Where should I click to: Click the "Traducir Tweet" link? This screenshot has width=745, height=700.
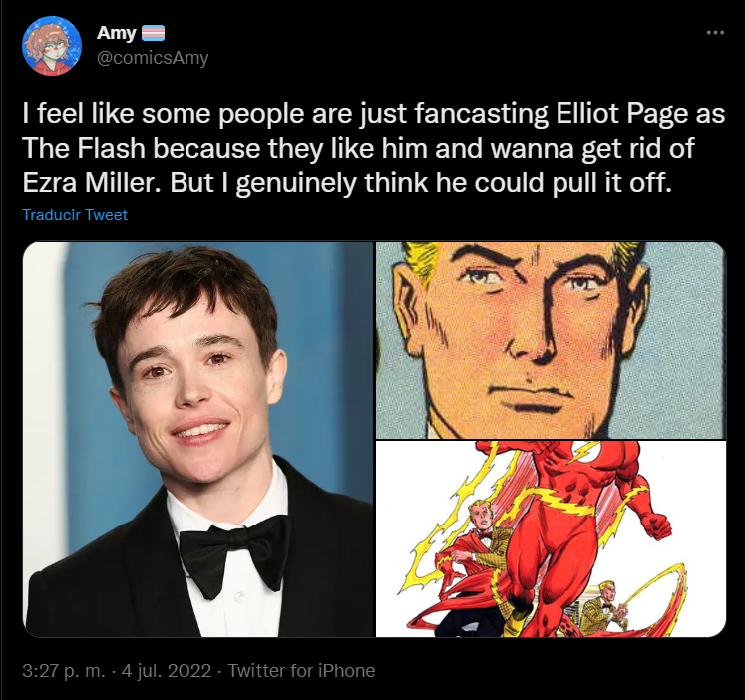coord(75,215)
